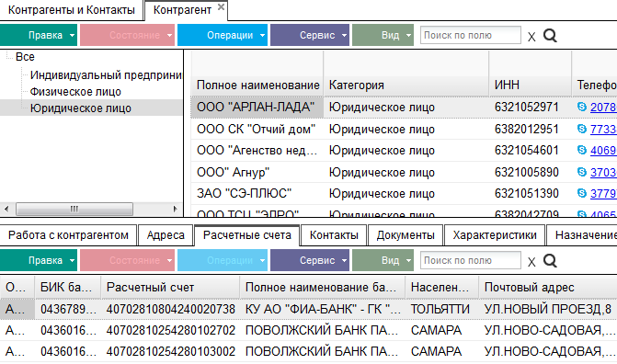
Task: Clear the lower search field with X
Action: (x=531, y=262)
